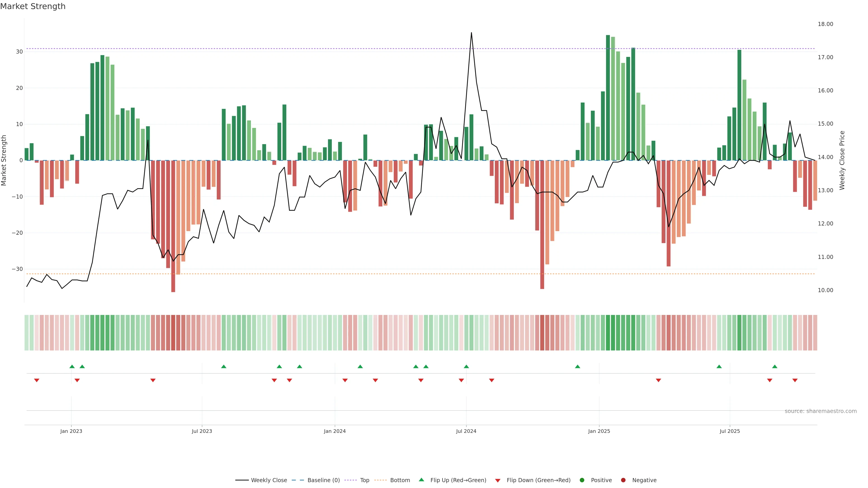Click the flip-up triangle just before Jan 2025
Screen dimensions: 868x488
(578, 366)
